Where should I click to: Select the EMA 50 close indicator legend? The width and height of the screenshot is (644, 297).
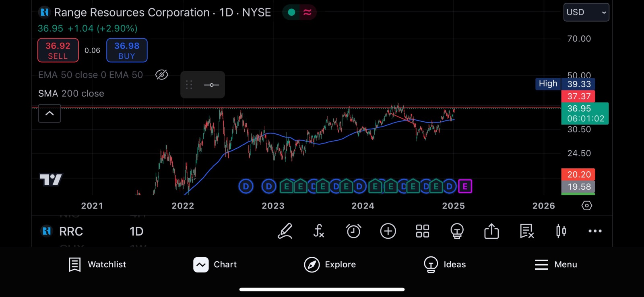coord(91,75)
